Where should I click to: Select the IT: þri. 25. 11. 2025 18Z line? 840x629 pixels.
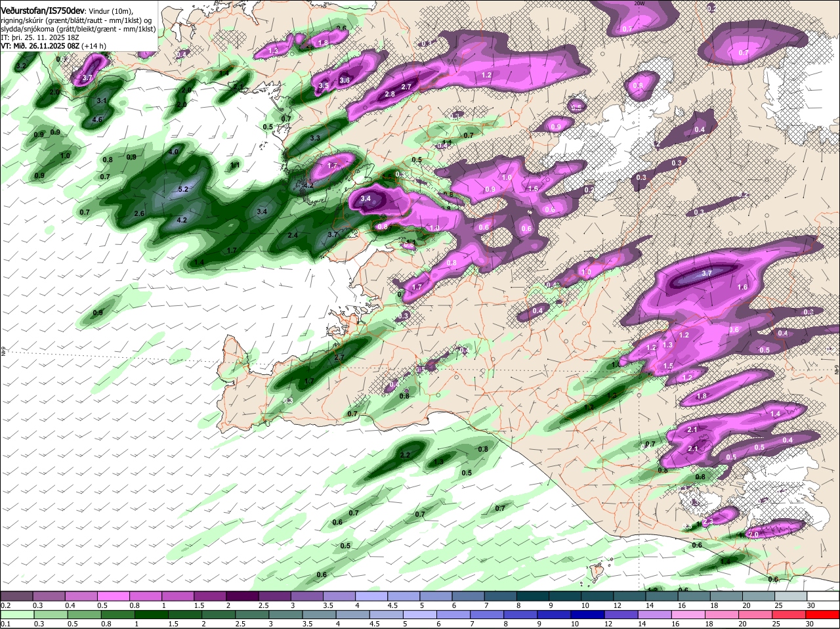pyautogui.click(x=40, y=37)
